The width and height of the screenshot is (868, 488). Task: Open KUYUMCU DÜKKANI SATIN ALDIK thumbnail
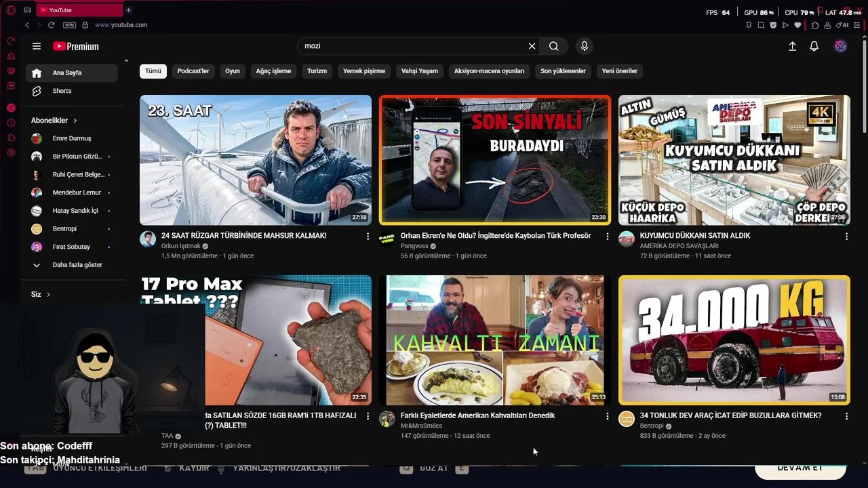point(734,160)
